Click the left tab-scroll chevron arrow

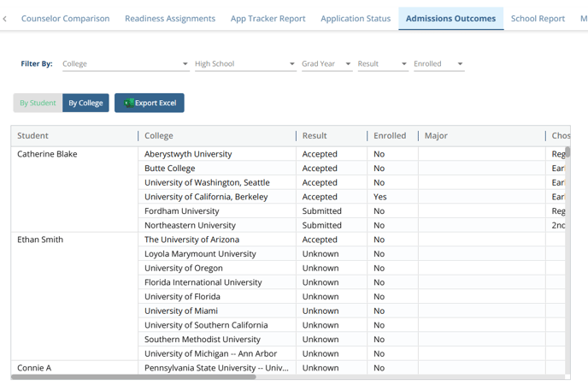(x=4, y=18)
